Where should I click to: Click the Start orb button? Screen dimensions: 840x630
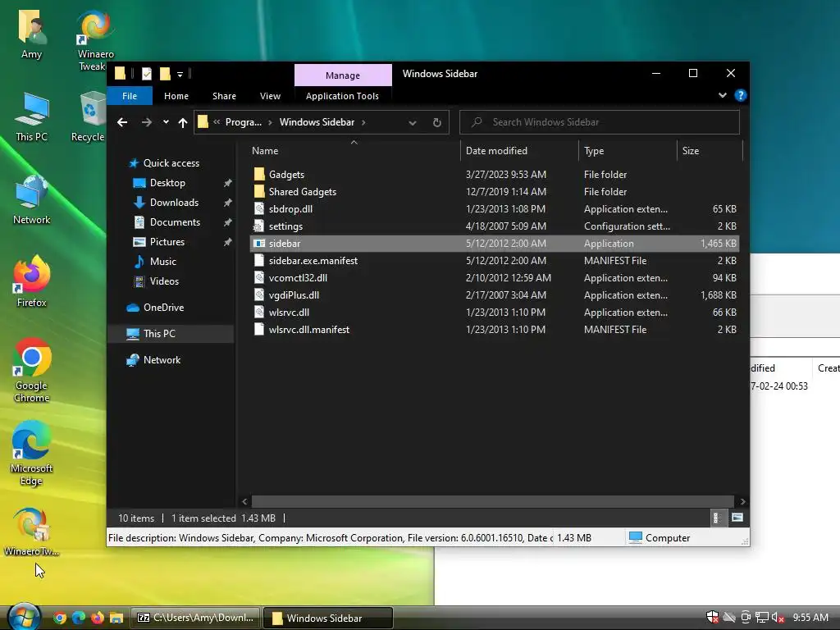tap(22, 617)
